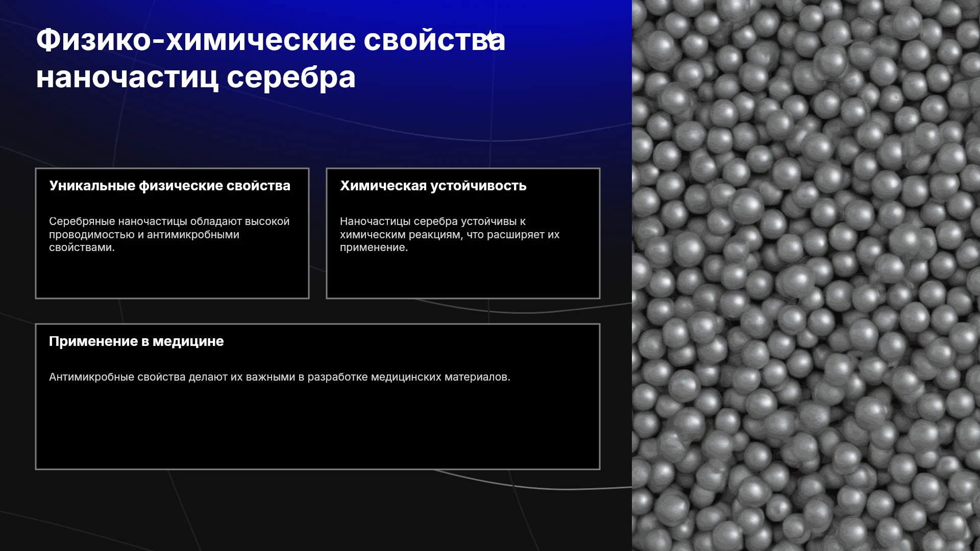Click the silver nanoparticles image on the right
This screenshot has width=980, height=551.
(806, 275)
